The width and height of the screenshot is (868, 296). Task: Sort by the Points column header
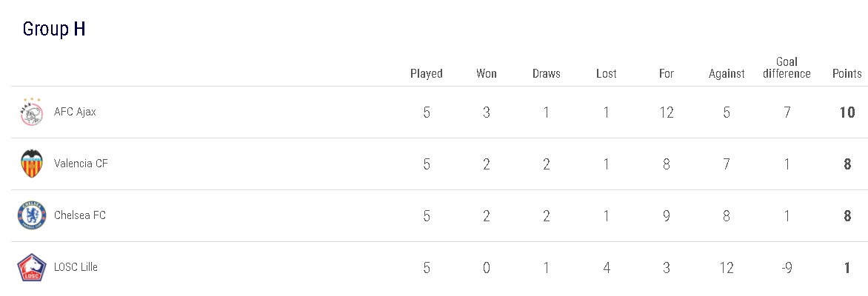[847, 73]
